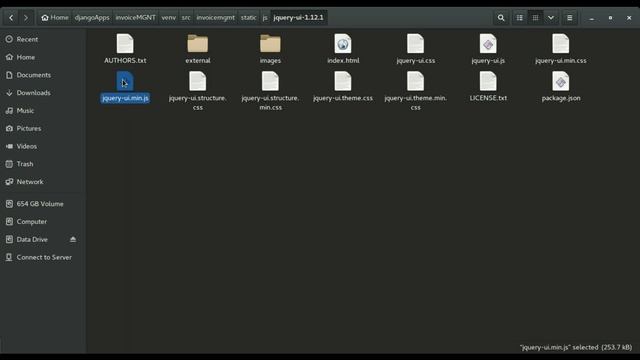Select the AUTHORS.txt file icon
This screenshot has width=640, height=360.
125,44
